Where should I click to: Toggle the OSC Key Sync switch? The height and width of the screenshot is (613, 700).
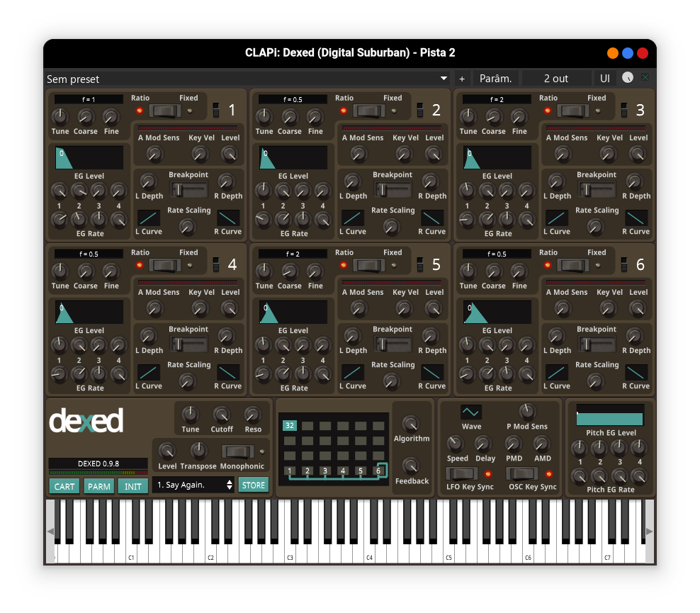tap(523, 473)
